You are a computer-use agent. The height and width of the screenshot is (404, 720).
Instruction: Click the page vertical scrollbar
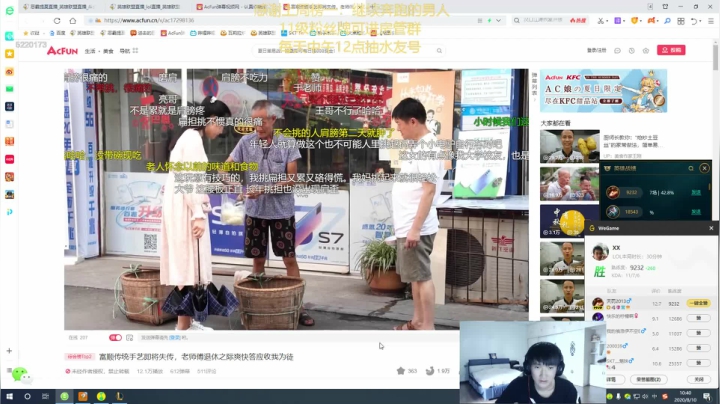pos(715,60)
